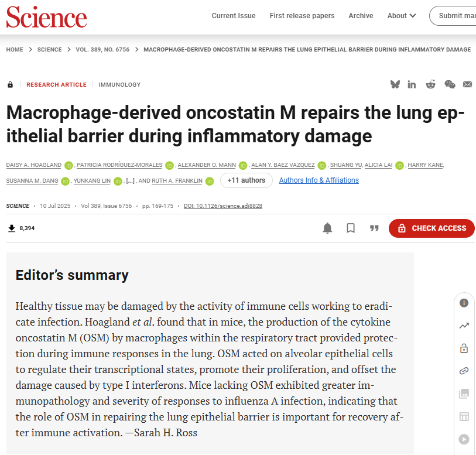Email this article using envelope icon

[x=467, y=84]
